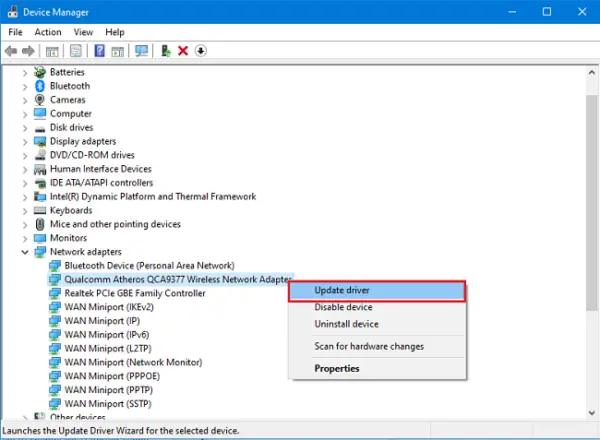Screen dimensions: 600x440
Task: Open the blue question mark Help icon
Action: (x=99, y=51)
